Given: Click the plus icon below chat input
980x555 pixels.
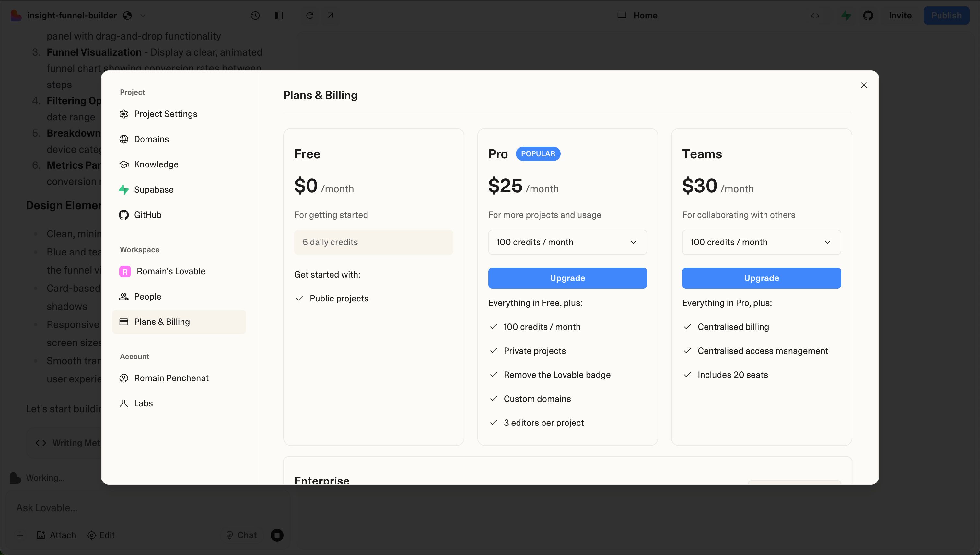Looking at the screenshot, I should click(x=20, y=535).
